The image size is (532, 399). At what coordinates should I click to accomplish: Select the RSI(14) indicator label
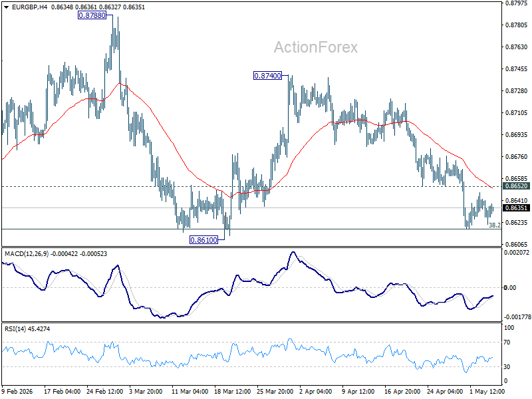15,329
